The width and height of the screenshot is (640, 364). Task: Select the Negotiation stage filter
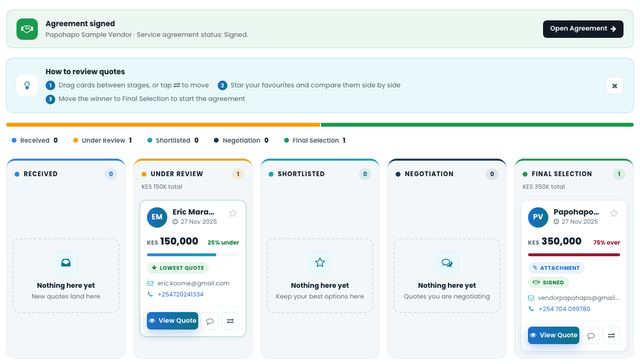(241, 140)
